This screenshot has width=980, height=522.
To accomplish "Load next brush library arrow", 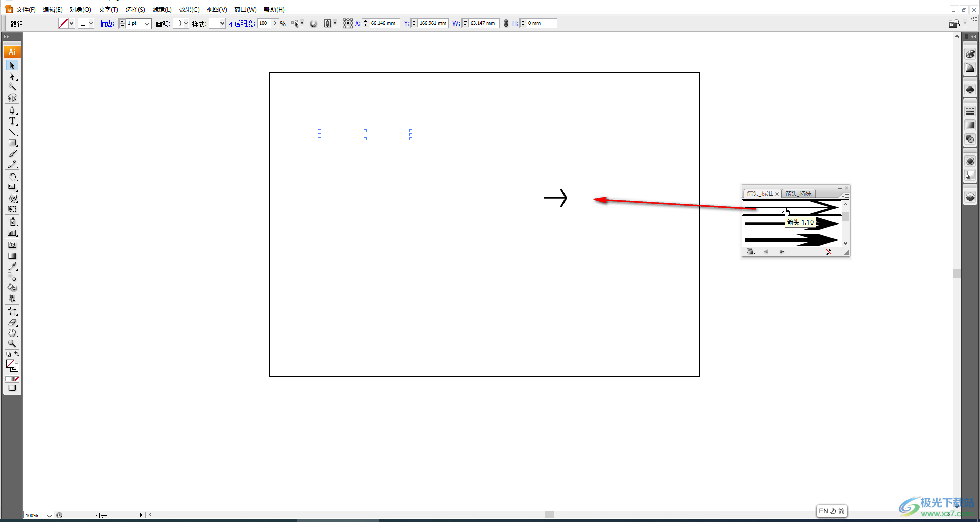I will 781,252.
